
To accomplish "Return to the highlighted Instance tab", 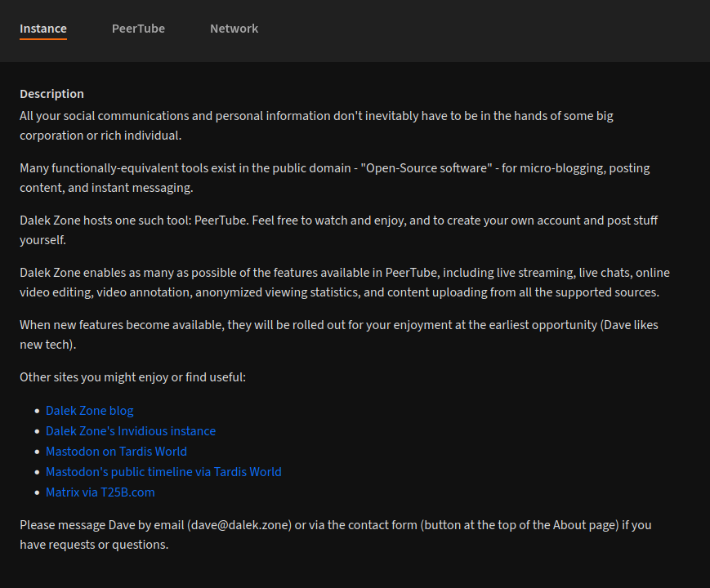I will click(x=42, y=28).
